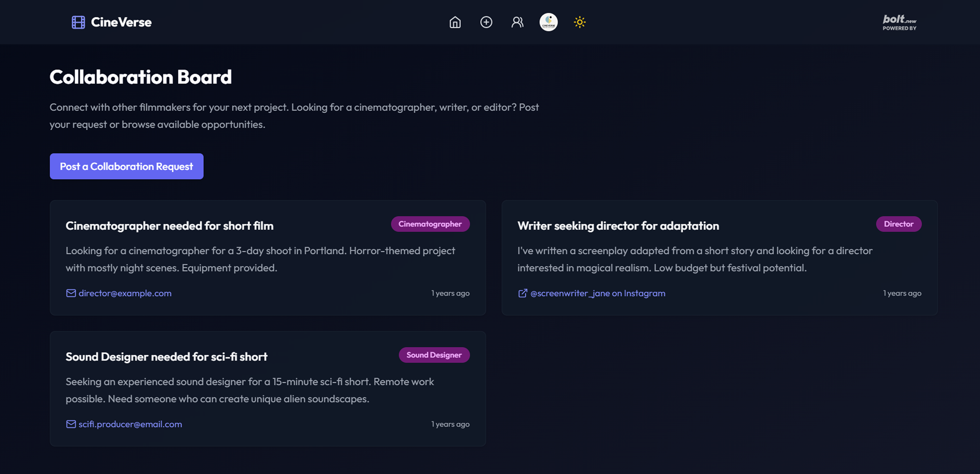Click mail icon beside director@example.com
This screenshot has width=980, height=474.
click(x=71, y=293)
